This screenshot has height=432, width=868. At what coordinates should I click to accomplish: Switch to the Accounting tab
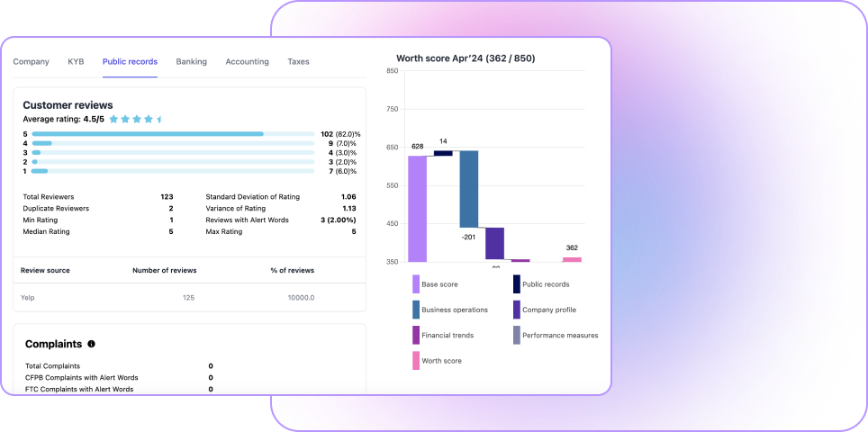[x=247, y=62]
